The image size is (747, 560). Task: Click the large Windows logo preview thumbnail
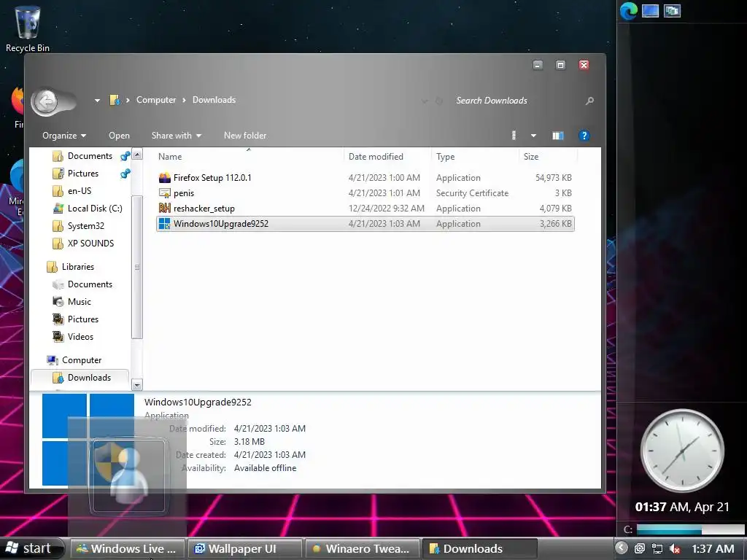pos(88,439)
